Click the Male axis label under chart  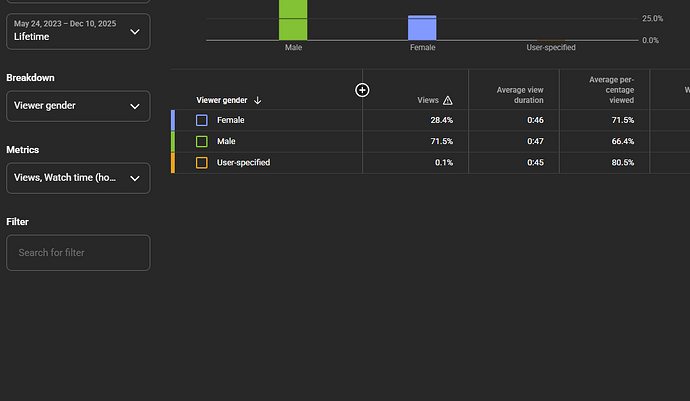(x=293, y=48)
